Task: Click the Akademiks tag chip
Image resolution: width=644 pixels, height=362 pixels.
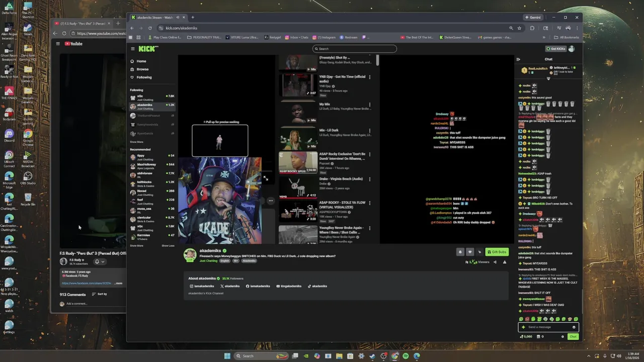Action: pyautogui.click(x=249, y=261)
